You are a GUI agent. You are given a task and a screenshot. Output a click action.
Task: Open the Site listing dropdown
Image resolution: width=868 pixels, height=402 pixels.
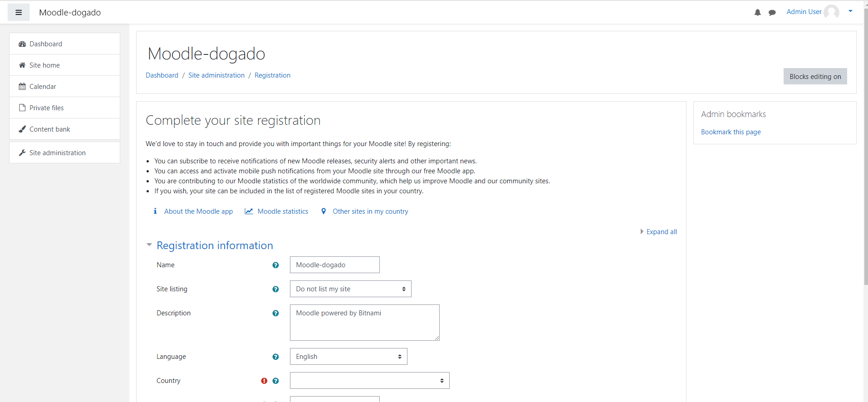(x=350, y=289)
